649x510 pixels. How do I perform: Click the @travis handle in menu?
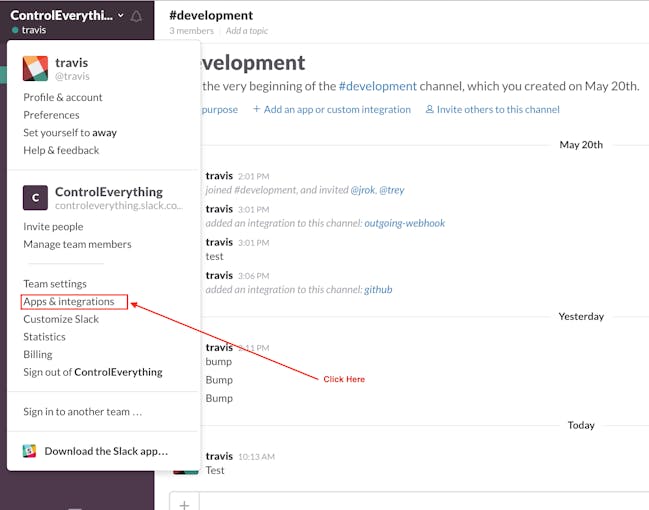[72, 77]
